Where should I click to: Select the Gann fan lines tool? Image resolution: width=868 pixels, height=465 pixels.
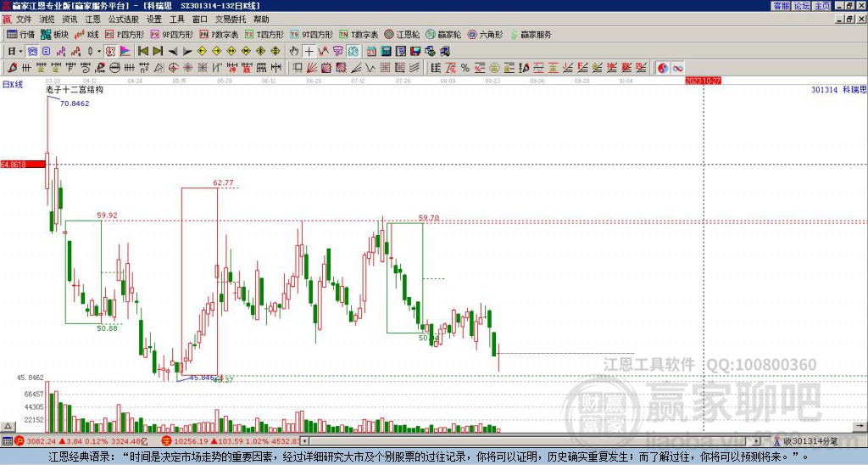click(x=312, y=68)
